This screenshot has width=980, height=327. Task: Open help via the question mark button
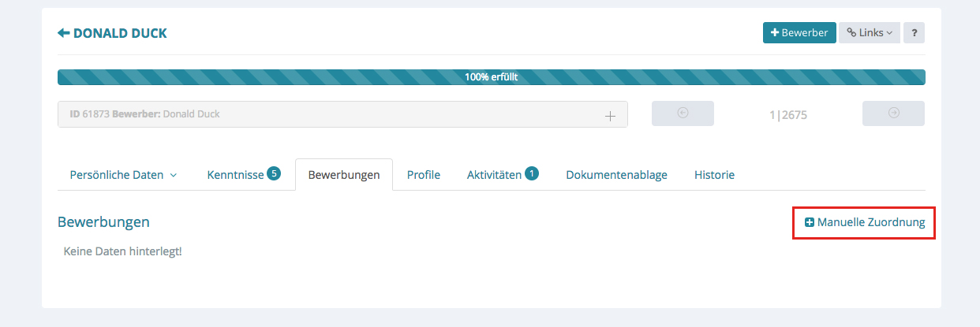click(914, 33)
